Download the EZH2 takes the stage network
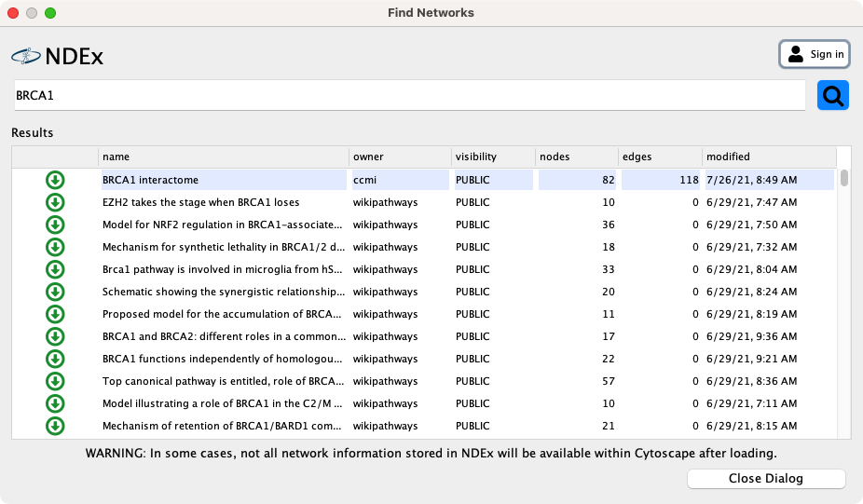Image resolution: width=863 pixels, height=504 pixels. tap(55, 202)
